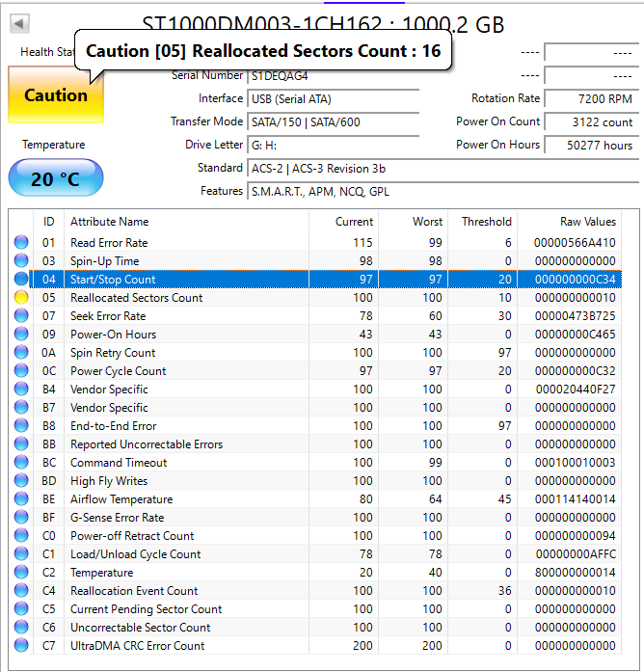644x672 pixels.
Task: Click the status orb for High Fly Writes
Action: click(21, 480)
